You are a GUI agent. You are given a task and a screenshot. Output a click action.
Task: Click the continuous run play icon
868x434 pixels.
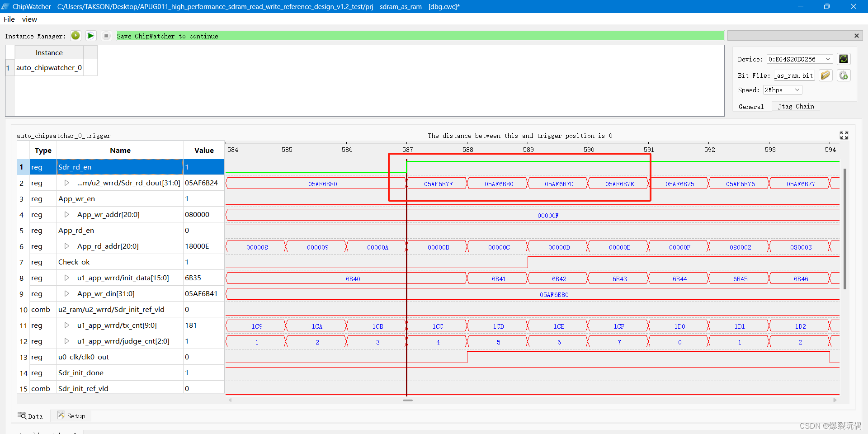point(91,36)
